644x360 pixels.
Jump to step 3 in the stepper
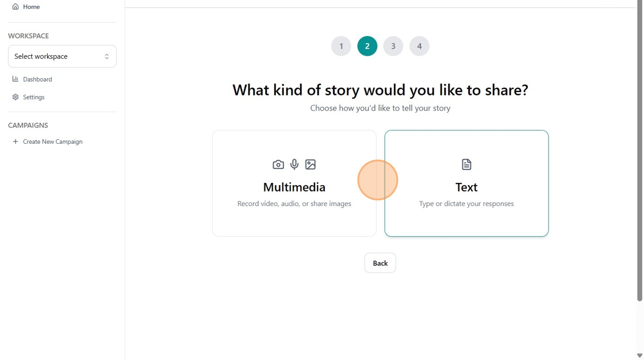[x=393, y=46]
